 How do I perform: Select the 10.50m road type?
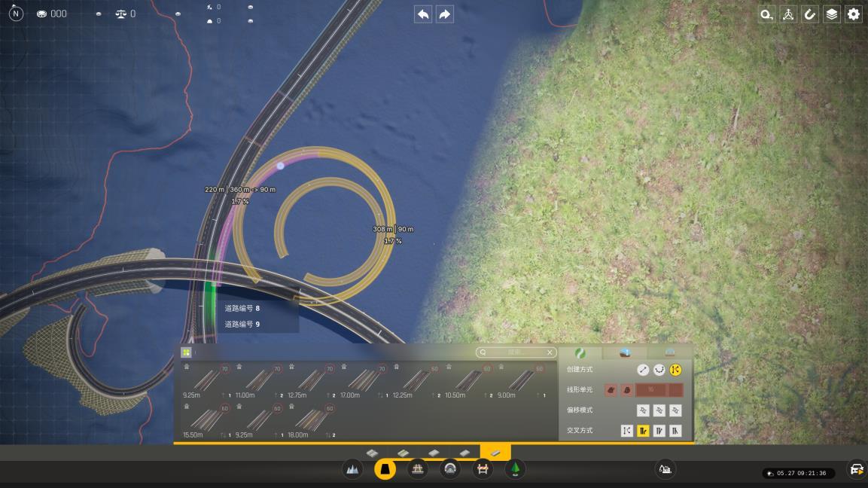point(468,381)
